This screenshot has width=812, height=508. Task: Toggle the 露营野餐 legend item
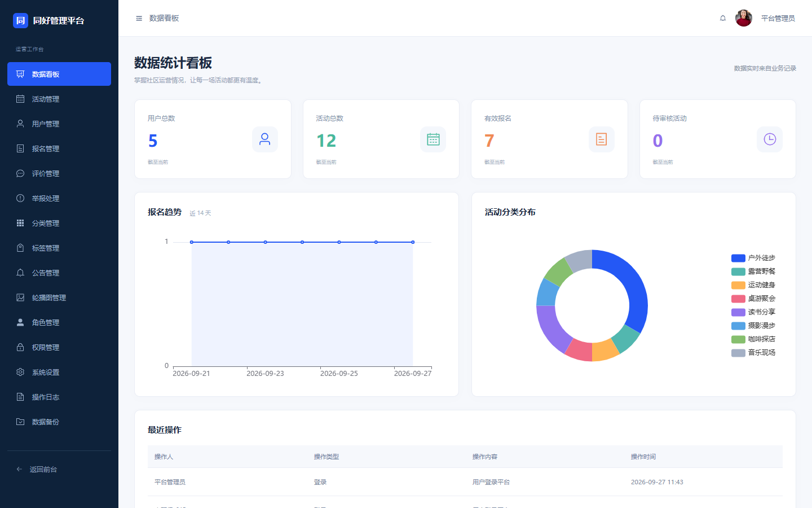[753, 271]
